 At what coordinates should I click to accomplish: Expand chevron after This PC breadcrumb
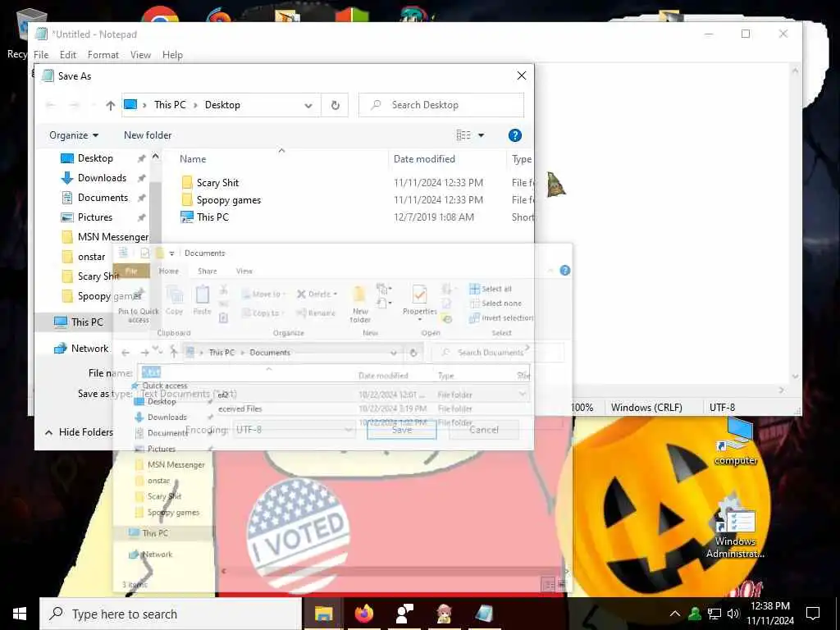click(195, 105)
